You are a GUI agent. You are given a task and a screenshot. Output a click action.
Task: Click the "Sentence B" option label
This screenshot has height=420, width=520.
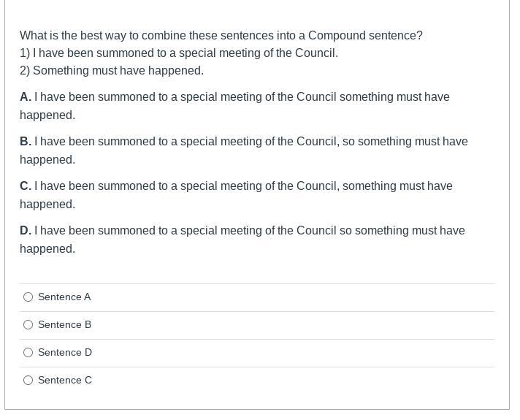click(x=64, y=324)
